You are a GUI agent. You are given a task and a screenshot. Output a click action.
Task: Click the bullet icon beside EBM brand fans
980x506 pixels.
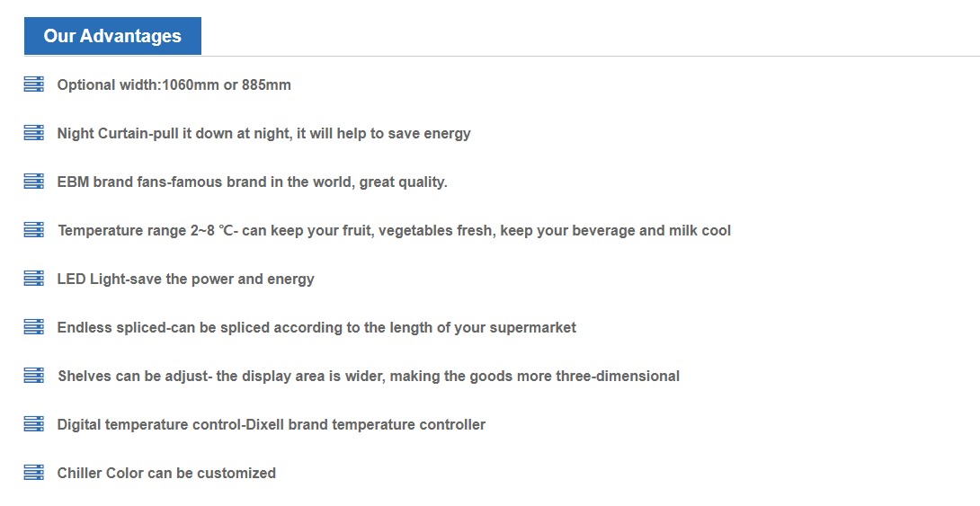(x=33, y=182)
